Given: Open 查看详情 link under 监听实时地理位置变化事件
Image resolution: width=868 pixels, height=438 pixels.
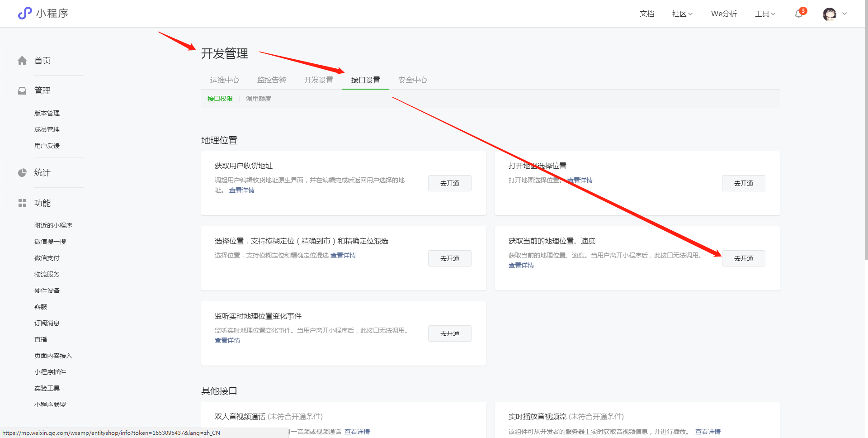Looking at the screenshot, I should click(227, 340).
